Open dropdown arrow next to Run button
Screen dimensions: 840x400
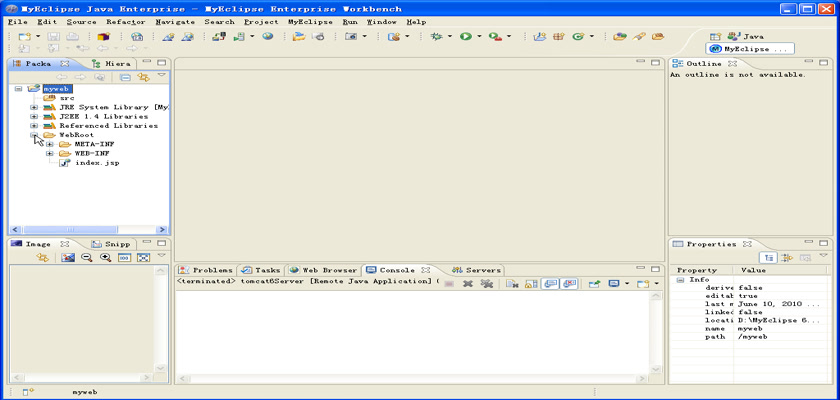pyautogui.click(x=479, y=36)
